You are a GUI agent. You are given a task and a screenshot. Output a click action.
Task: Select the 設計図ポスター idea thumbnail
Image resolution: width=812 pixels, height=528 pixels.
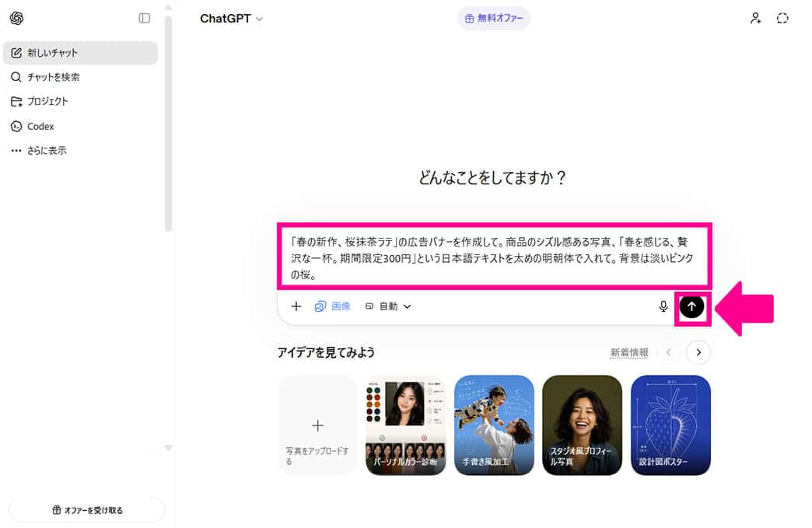click(x=670, y=425)
